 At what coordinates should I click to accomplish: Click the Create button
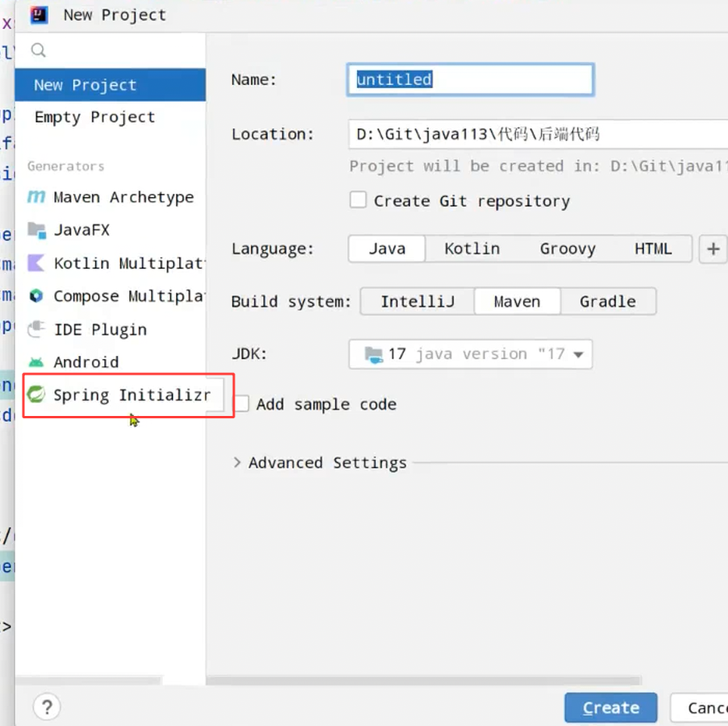pos(610,707)
